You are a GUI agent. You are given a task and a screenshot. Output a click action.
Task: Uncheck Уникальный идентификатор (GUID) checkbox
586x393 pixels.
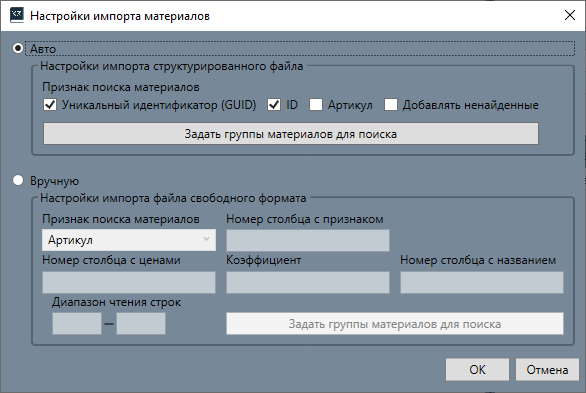point(50,105)
